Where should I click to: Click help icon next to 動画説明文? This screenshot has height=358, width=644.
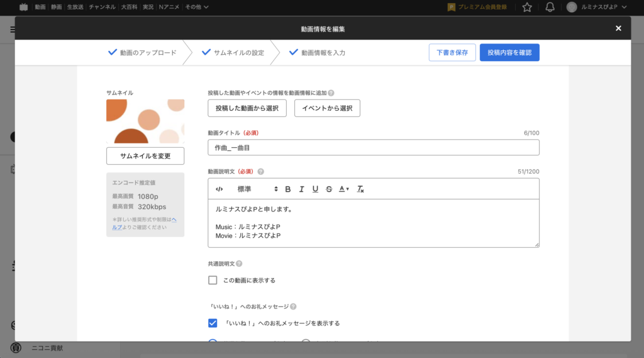pos(261,171)
